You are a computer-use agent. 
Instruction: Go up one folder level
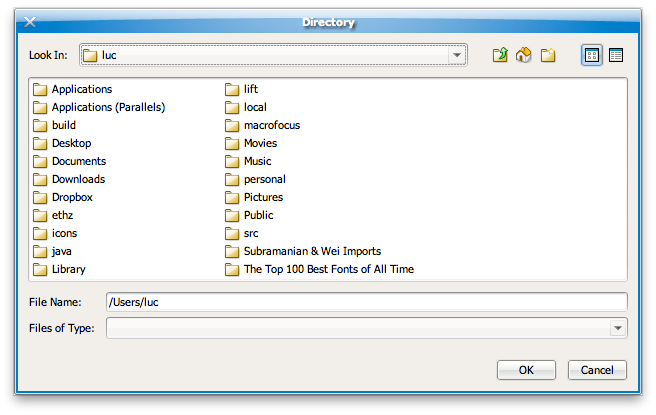pos(500,56)
